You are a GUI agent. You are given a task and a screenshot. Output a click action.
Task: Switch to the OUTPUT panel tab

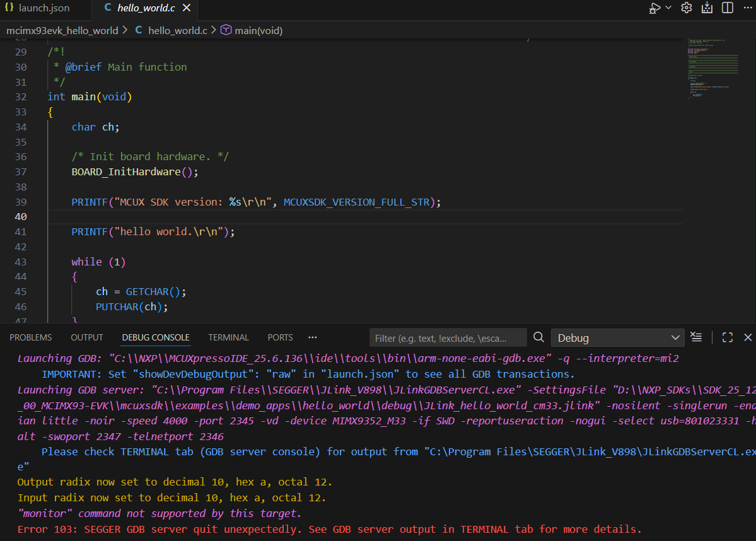(87, 337)
